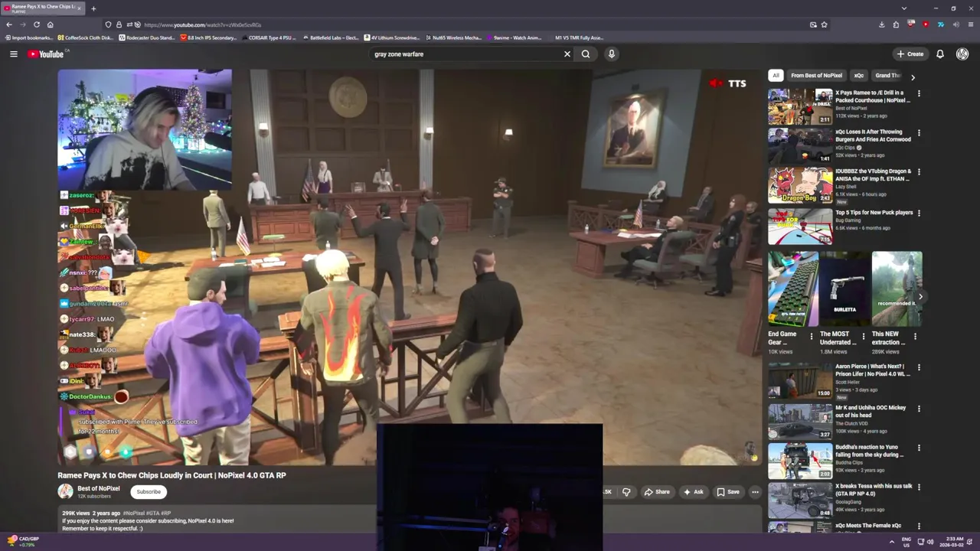Select the xQc filter chip
Image resolution: width=980 pixels, height=551 pixels.
tap(858, 75)
